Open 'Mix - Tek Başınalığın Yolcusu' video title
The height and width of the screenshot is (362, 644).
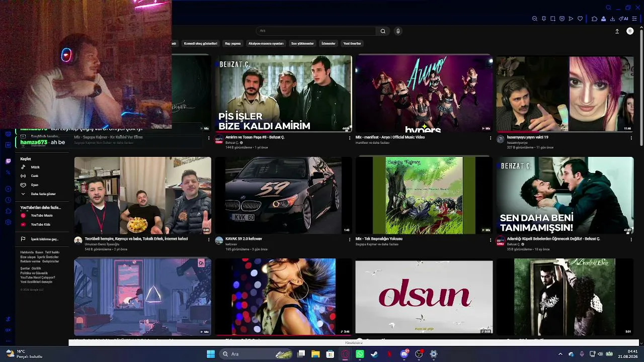pyautogui.click(x=379, y=239)
